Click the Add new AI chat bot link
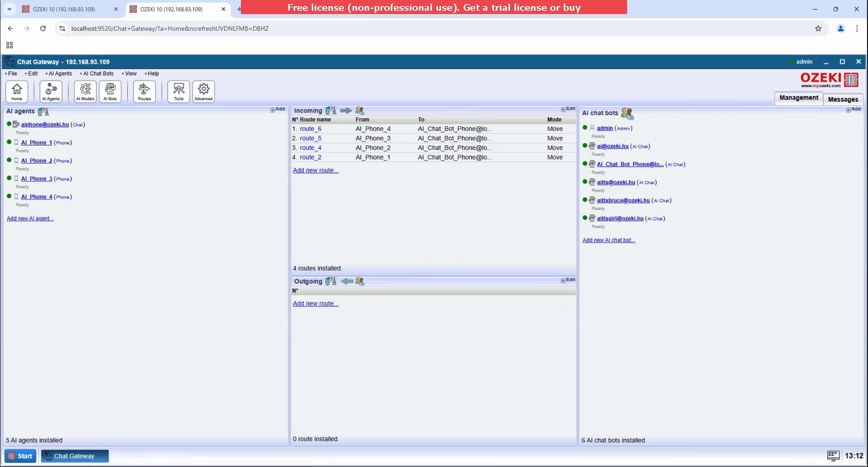The image size is (868, 467). (609, 240)
